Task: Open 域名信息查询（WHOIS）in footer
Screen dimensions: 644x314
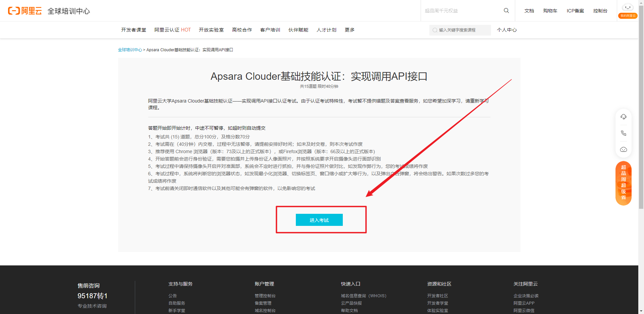Action: [x=363, y=296]
